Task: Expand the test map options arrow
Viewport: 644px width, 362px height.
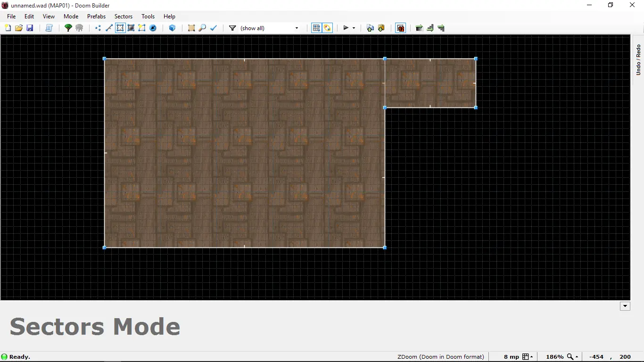Action: point(354,28)
